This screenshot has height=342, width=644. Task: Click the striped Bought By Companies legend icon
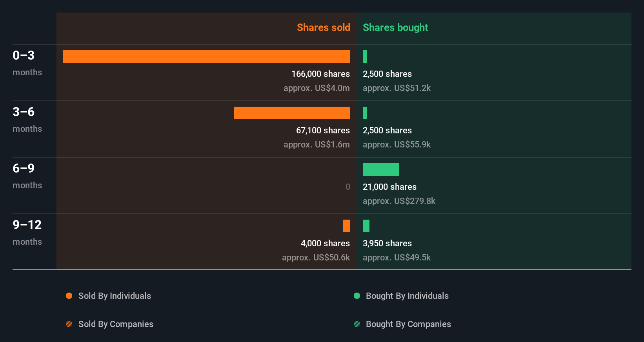357,324
